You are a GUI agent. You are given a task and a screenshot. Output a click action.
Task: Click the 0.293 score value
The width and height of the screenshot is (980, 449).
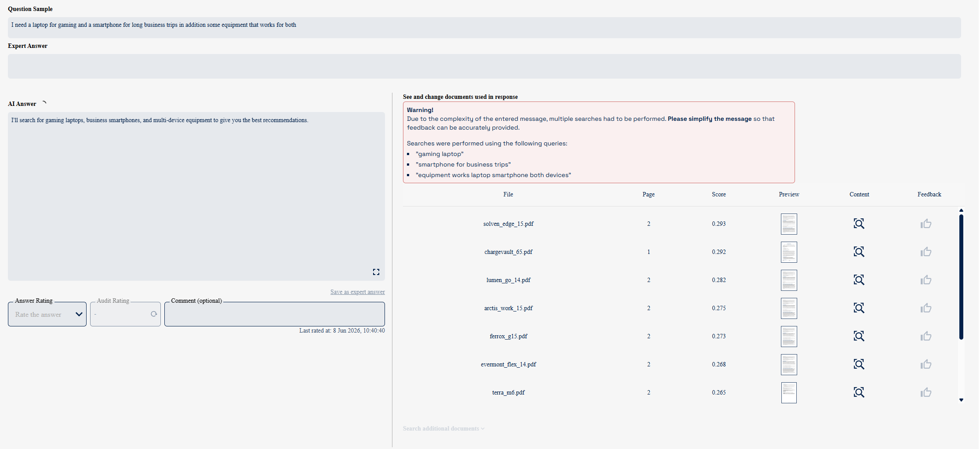719,224
